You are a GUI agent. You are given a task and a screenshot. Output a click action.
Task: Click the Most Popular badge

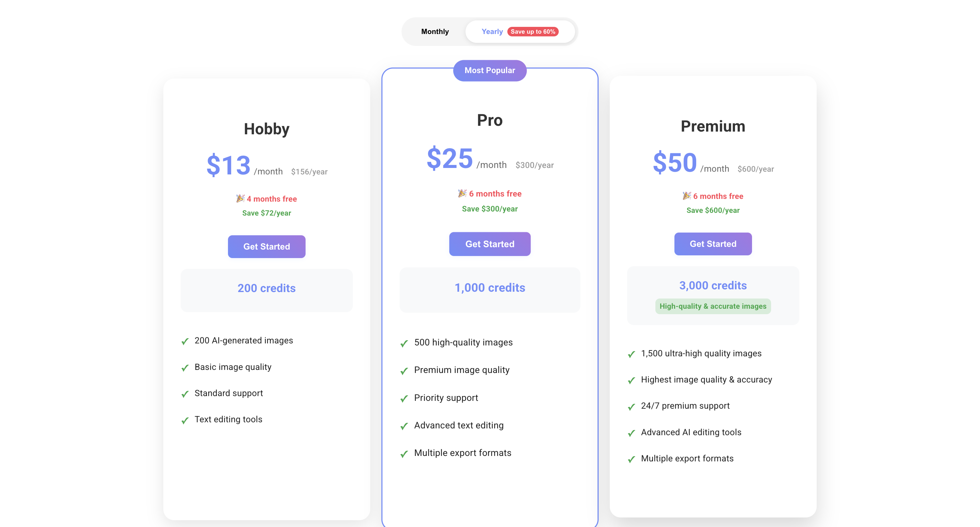point(490,70)
